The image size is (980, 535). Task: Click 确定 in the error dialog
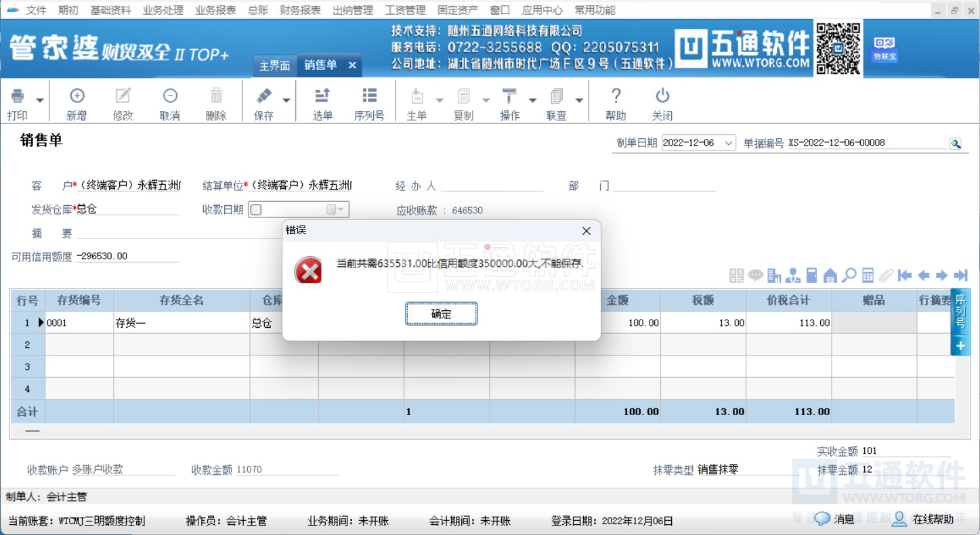441,314
